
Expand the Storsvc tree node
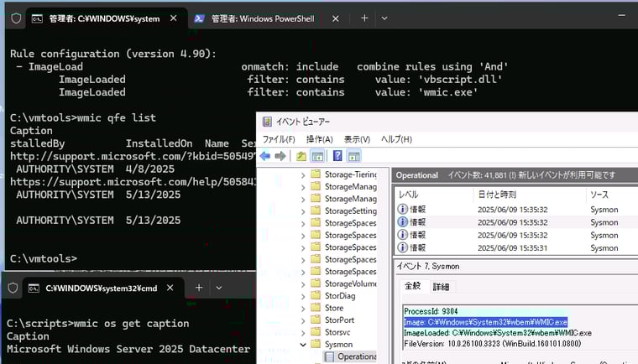303,333
